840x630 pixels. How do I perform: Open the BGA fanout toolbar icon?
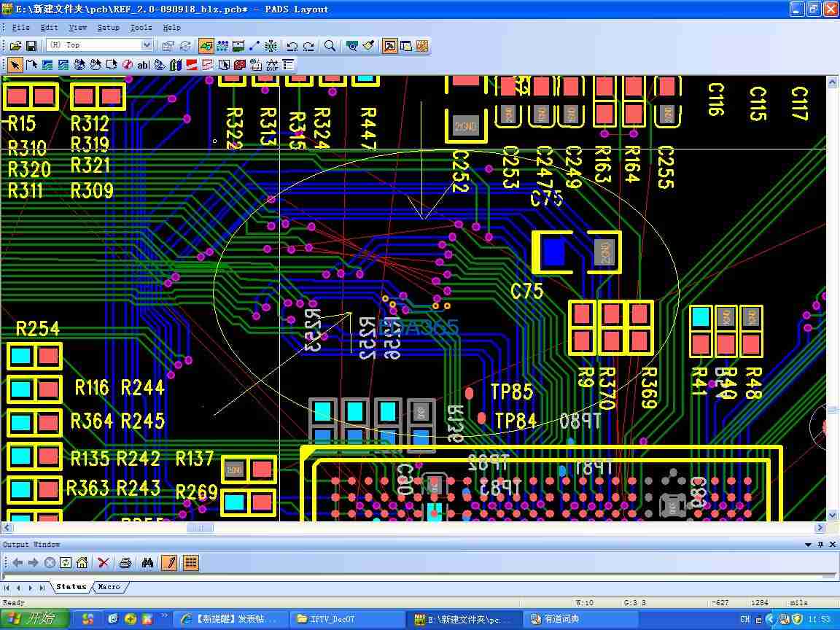[x=271, y=46]
